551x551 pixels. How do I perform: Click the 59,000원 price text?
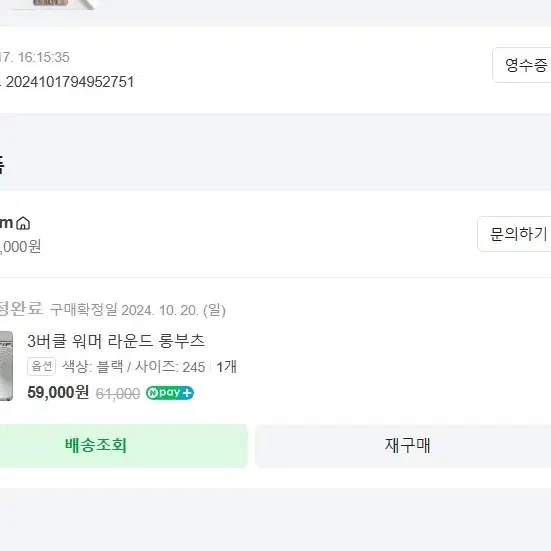click(58, 392)
